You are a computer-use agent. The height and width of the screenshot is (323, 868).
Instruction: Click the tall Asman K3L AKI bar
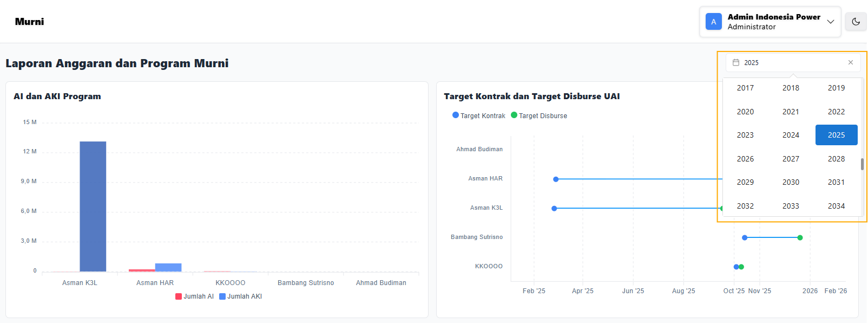93,206
